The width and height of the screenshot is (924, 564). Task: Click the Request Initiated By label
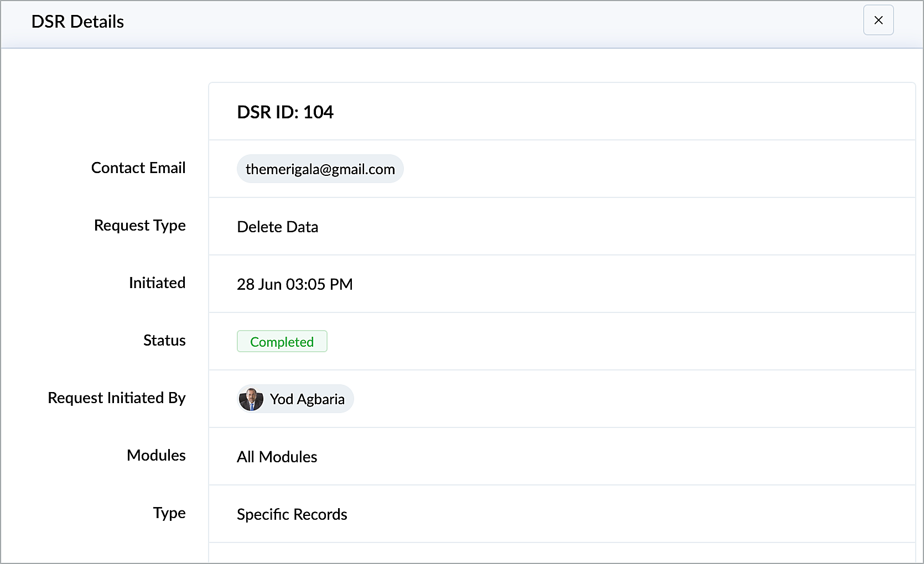click(117, 398)
